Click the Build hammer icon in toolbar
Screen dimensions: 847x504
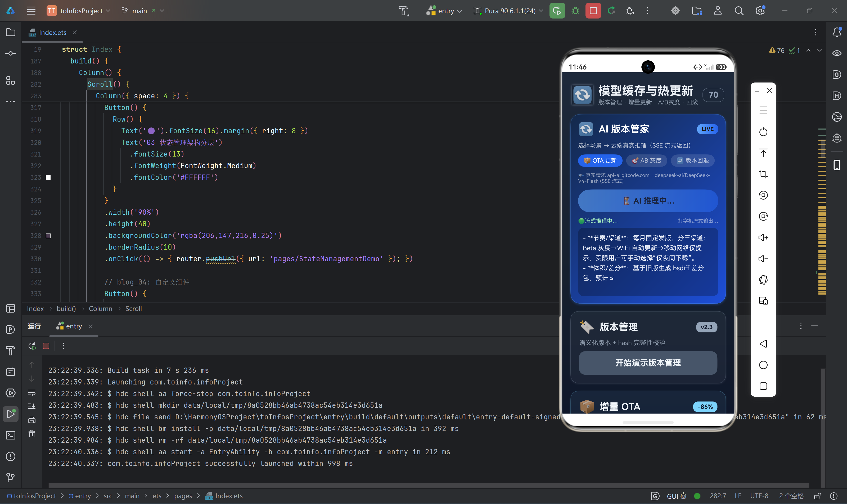click(x=403, y=11)
